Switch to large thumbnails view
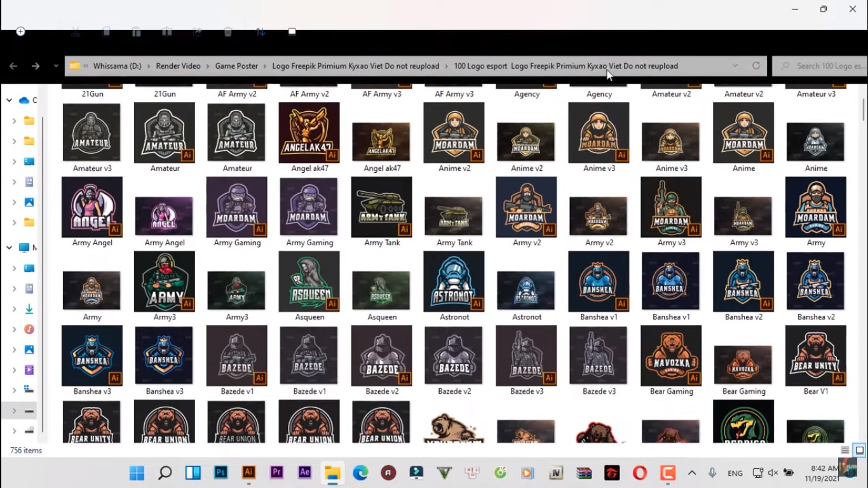868x488 pixels. (859, 451)
